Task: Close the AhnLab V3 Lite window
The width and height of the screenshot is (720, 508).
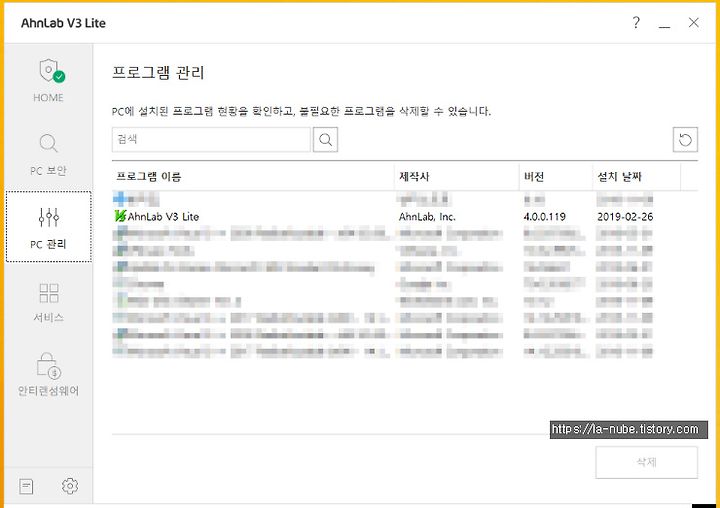Action: tap(693, 23)
